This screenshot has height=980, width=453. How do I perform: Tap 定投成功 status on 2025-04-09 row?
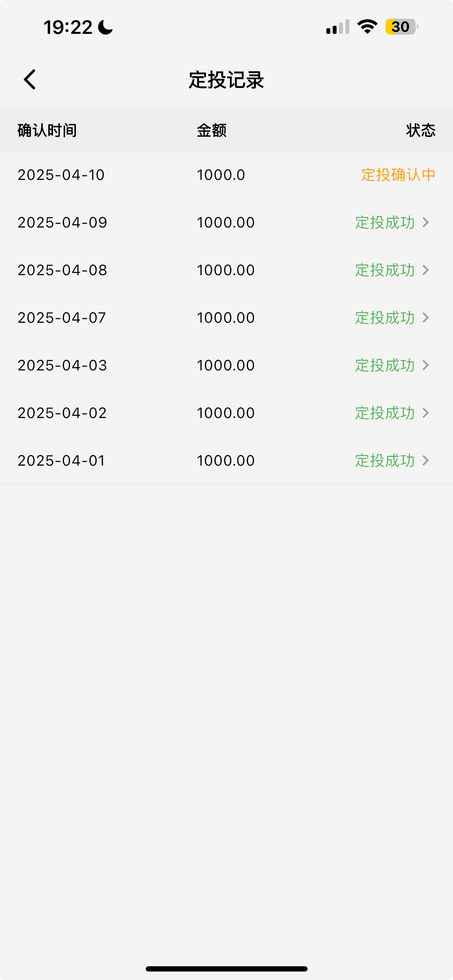(x=385, y=222)
